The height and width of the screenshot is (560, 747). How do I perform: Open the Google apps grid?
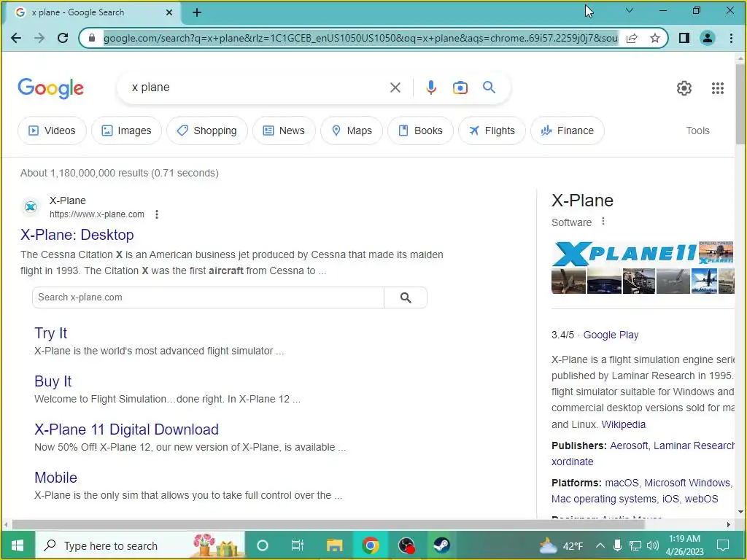pos(718,88)
